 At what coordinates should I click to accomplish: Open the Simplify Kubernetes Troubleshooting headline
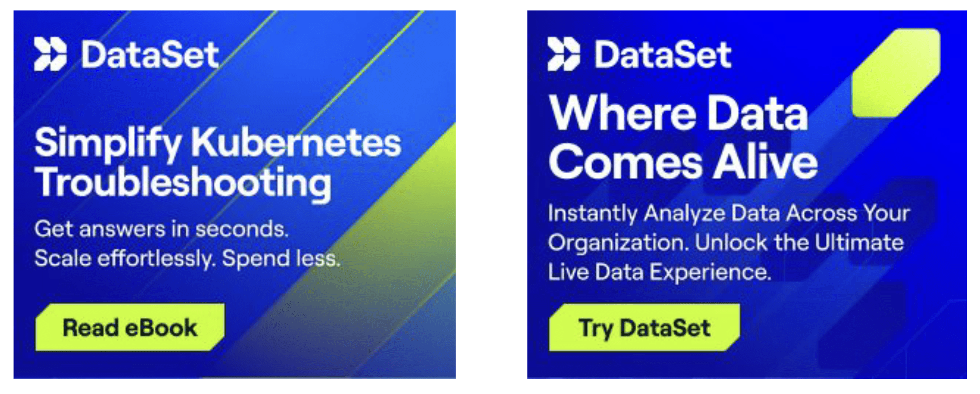pos(218,164)
